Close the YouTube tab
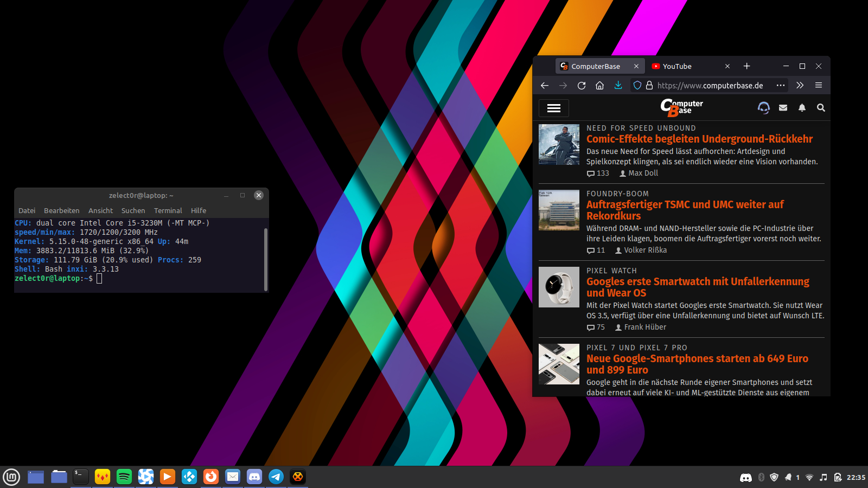Viewport: 868px width, 488px height. pos(727,66)
